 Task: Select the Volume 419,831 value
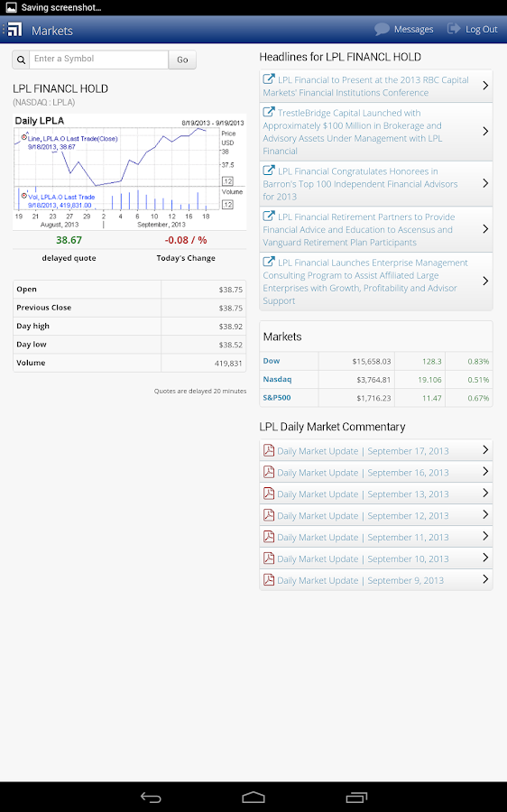(x=228, y=363)
